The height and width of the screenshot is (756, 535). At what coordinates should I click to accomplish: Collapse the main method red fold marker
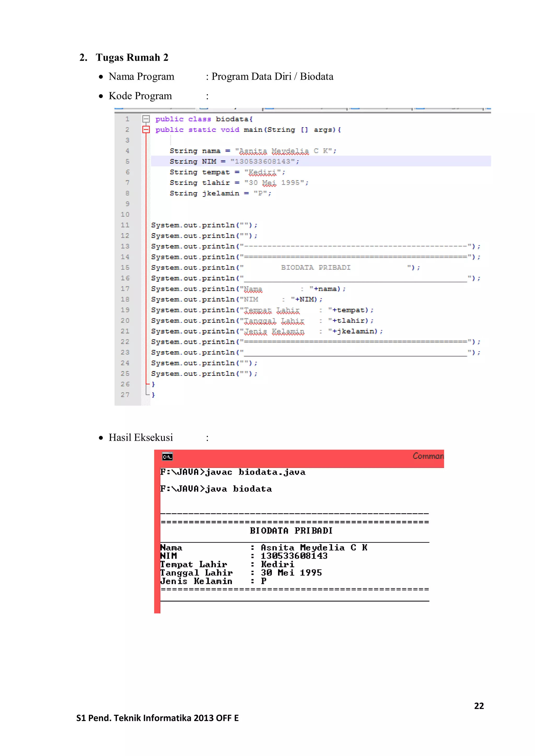[x=146, y=129]
